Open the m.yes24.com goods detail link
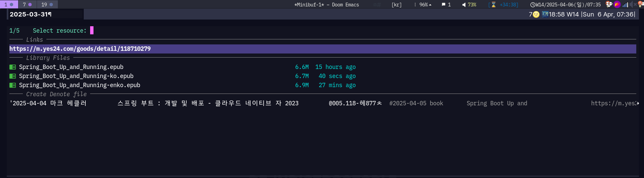The image size is (644, 178). pos(80,49)
